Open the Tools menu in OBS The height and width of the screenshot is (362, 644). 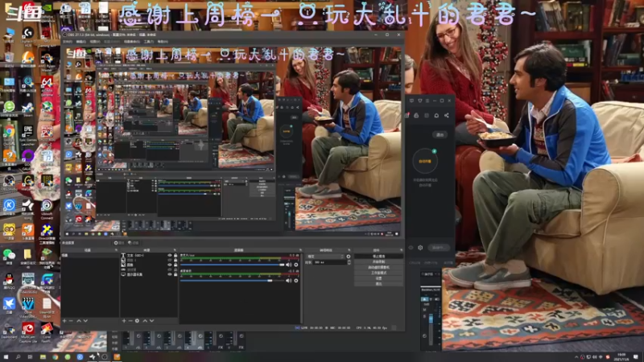149,42
